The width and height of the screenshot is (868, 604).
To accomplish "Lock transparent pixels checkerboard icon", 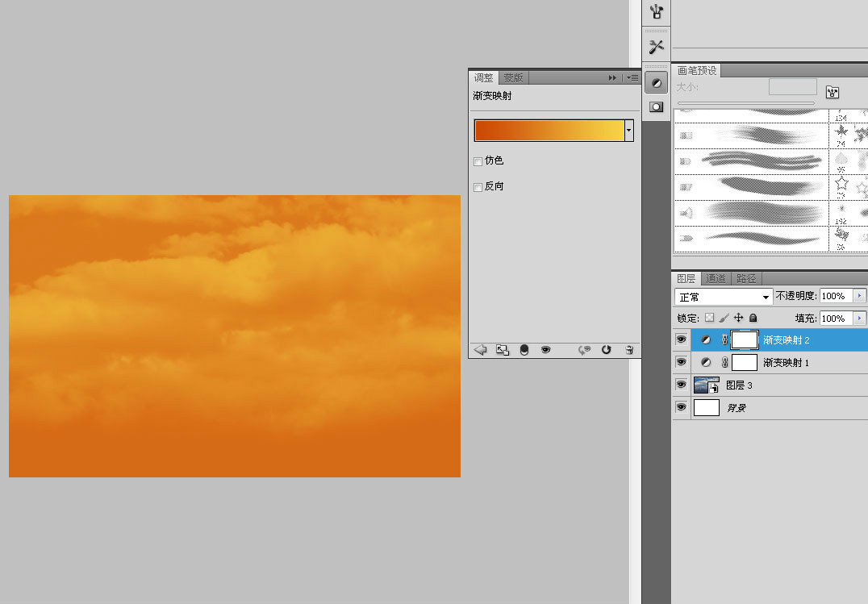I will [x=709, y=318].
